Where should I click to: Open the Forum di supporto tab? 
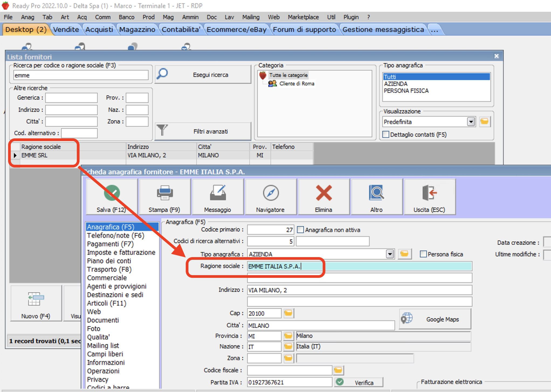coord(304,29)
